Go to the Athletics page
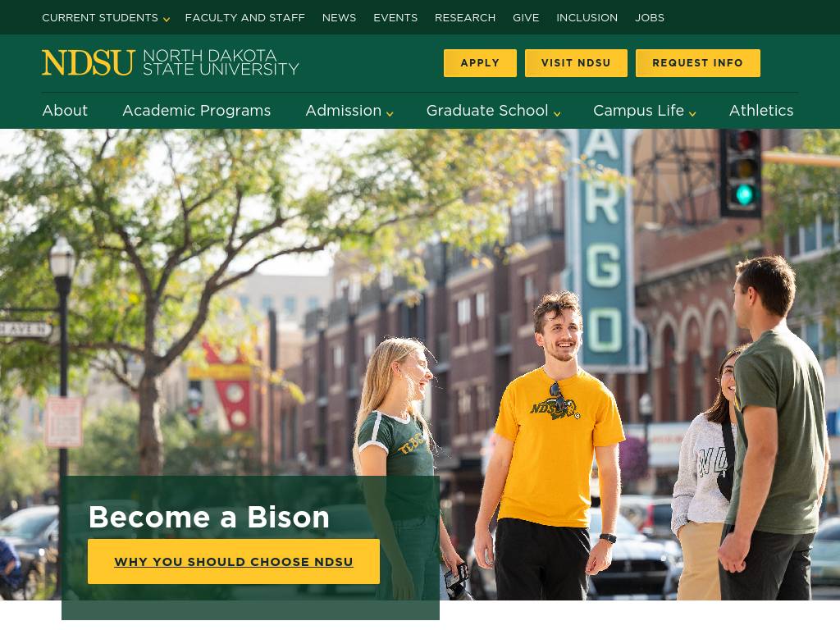This screenshot has width=840, height=630. (760, 111)
